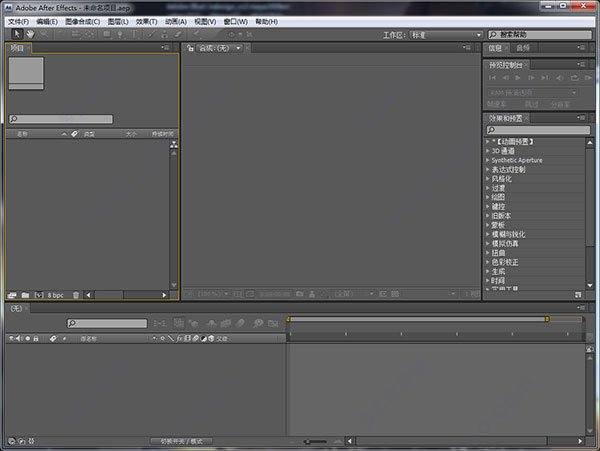
Task: Toggle solo column switch in timeline
Action: pyautogui.click(x=28, y=339)
